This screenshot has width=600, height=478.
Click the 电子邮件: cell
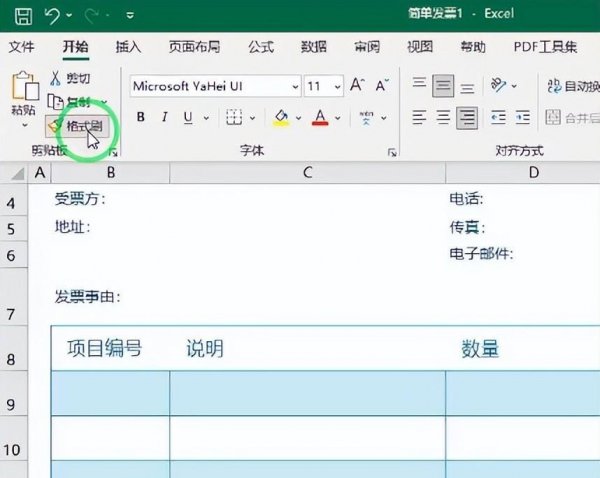481,254
